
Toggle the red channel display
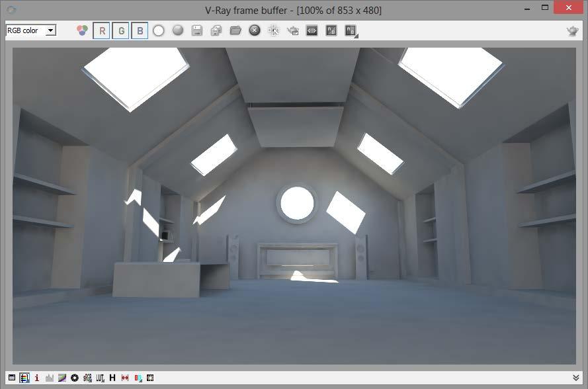tap(102, 30)
